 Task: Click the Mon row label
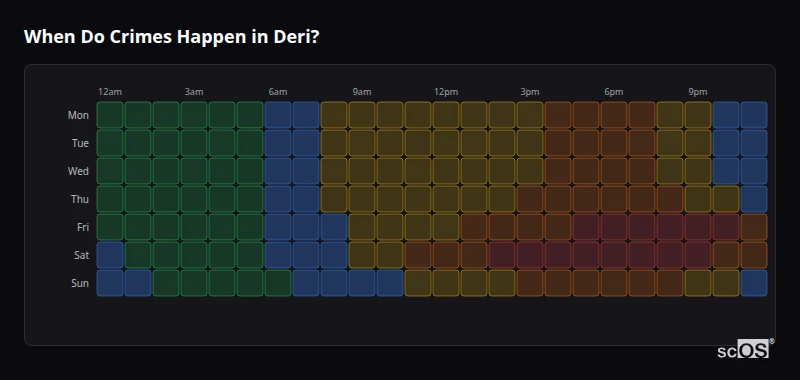[78, 115]
